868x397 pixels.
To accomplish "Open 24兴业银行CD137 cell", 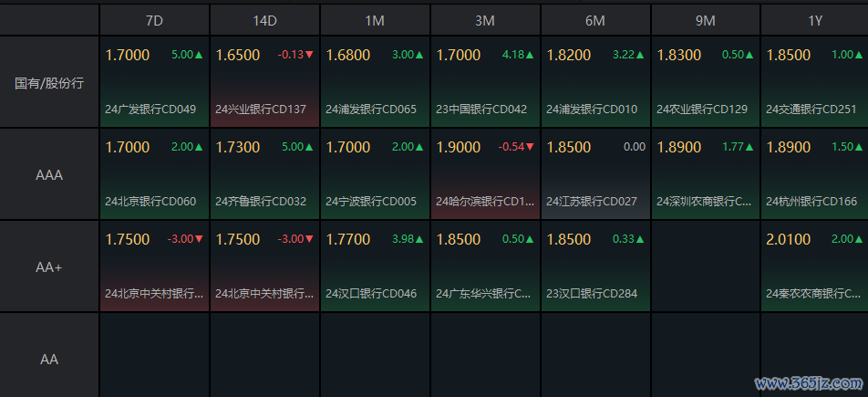I will pyautogui.click(x=264, y=82).
